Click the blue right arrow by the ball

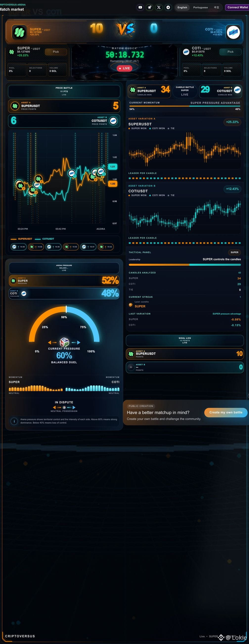(x=76, y=342)
